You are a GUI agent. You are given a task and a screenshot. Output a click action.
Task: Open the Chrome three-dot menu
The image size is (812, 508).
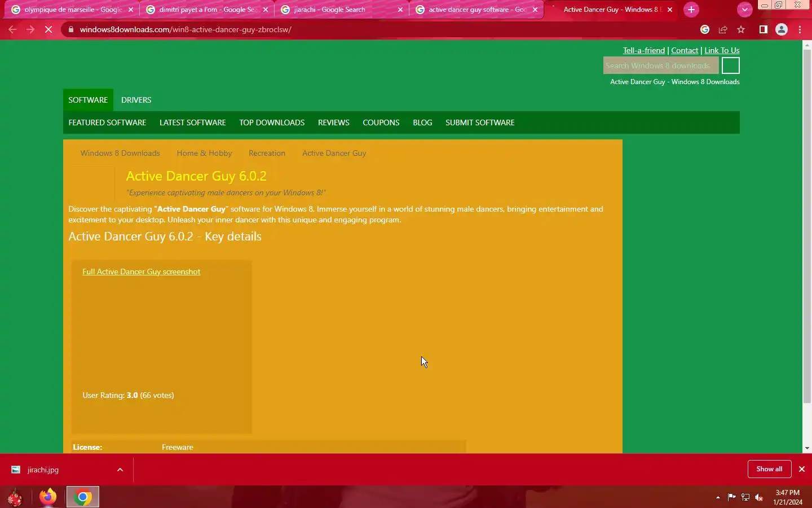pyautogui.click(x=800, y=29)
